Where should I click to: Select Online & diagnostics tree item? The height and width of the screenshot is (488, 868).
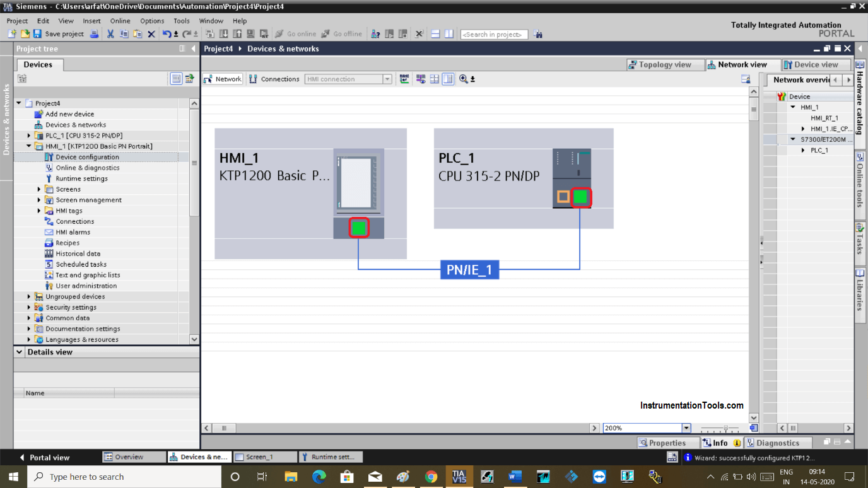pyautogui.click(x=87, y=168)
